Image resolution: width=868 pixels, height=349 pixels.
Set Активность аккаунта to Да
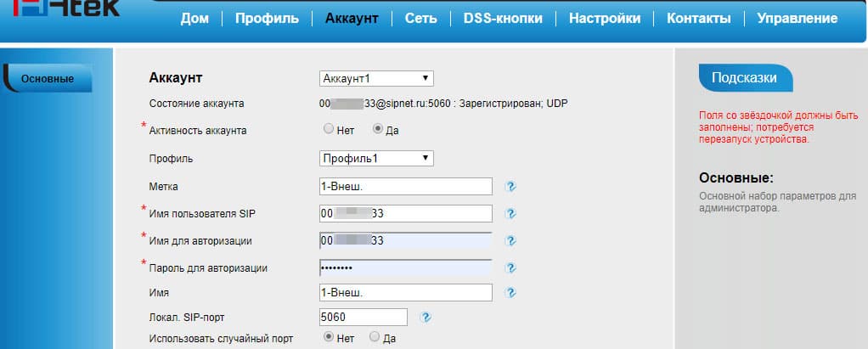(x=378, y=129)
